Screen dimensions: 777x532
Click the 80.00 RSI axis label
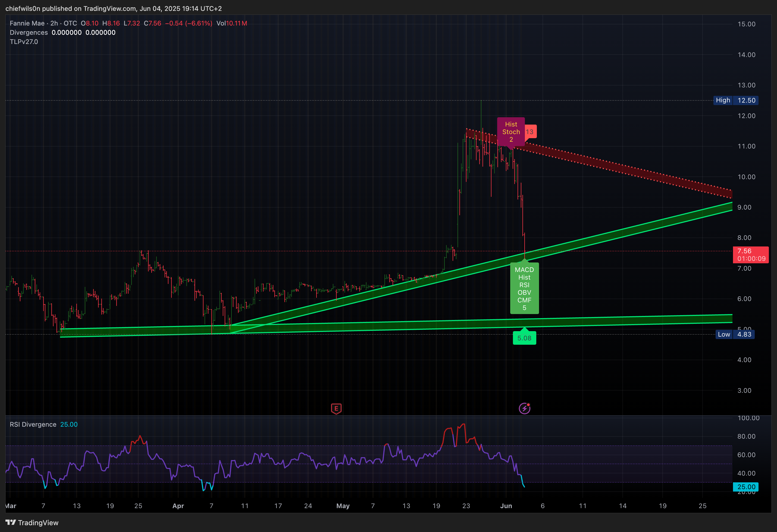tap(746, 436)
